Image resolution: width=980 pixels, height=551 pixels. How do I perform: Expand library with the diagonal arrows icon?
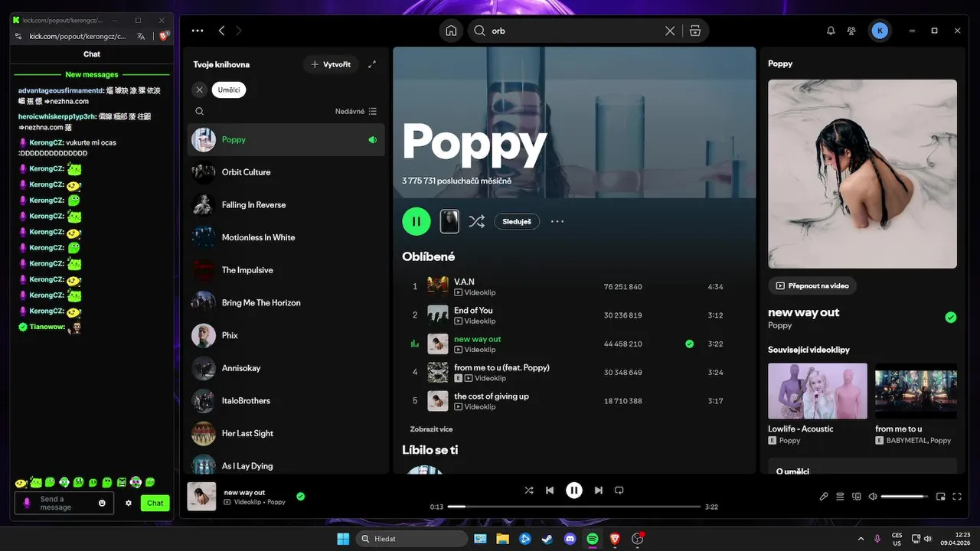point(372,64)
